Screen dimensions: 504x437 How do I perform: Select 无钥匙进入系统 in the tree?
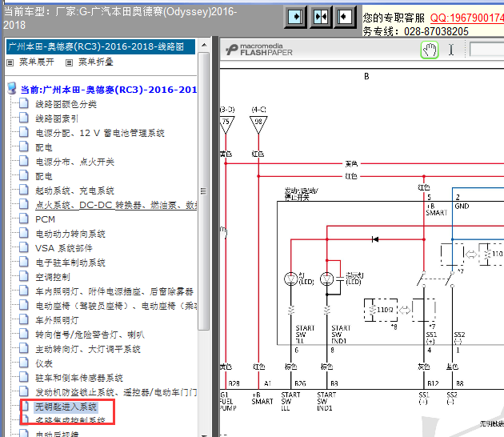[x=66, y=407]
